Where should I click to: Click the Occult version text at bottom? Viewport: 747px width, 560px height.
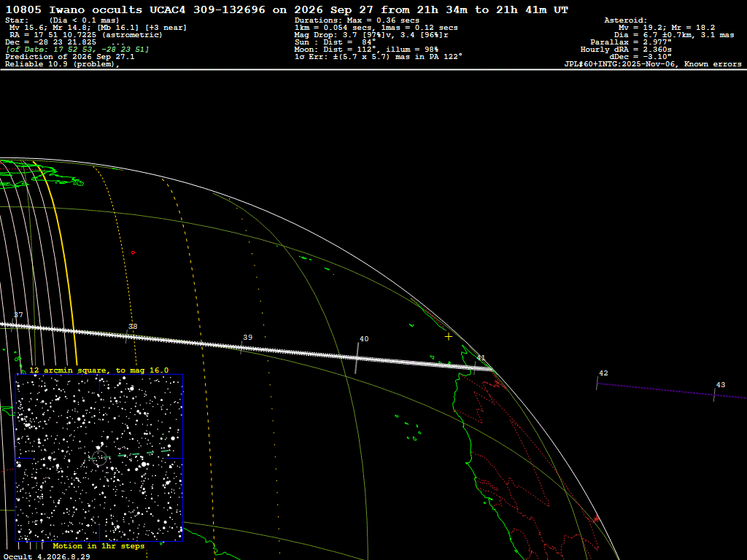(47, 556)
